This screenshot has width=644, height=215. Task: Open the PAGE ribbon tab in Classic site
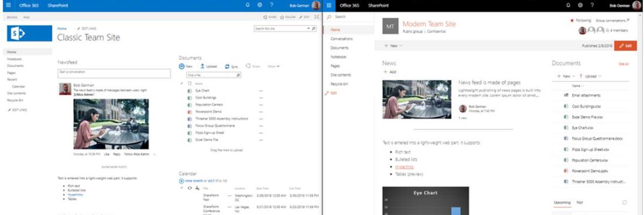[x=26, y=17]
